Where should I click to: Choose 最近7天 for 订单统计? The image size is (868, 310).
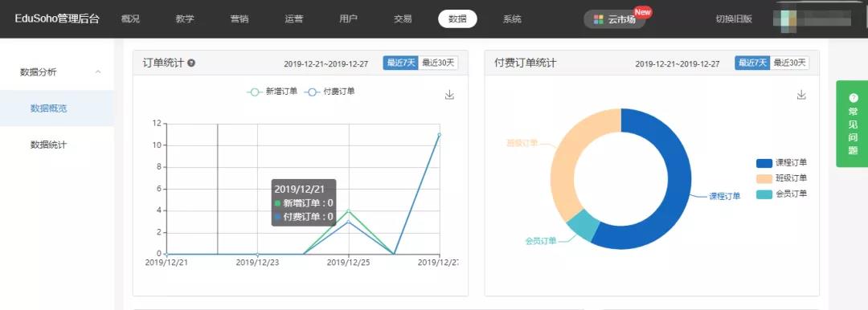point(401,63)
